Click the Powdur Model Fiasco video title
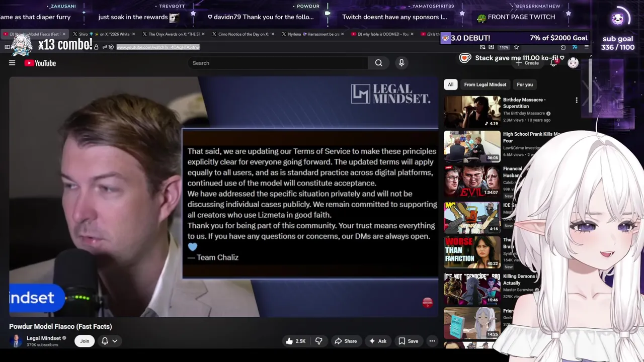Image resolution: width=644 pixels, height=362 pixels. pos(60,326)
